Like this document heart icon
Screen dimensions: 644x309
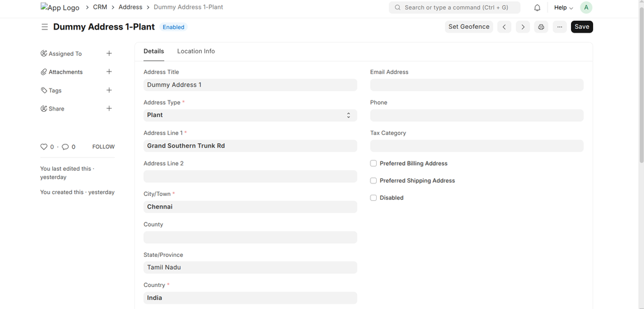[43, 146]
